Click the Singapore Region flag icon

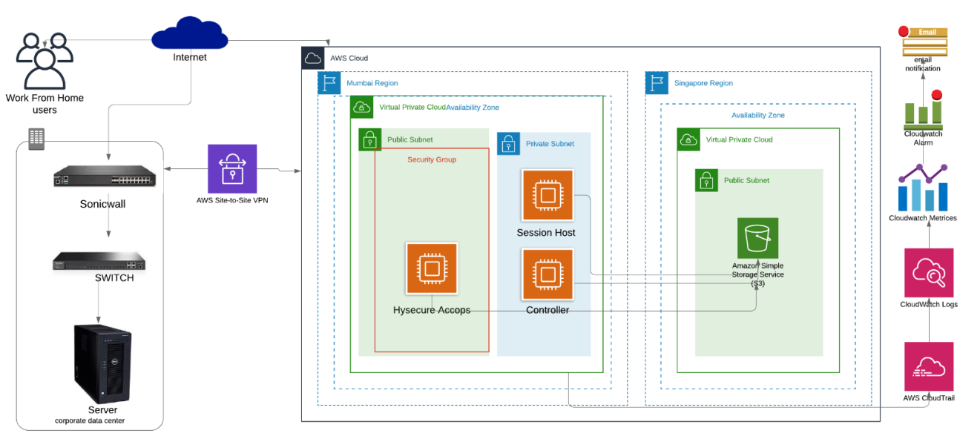(x=657, y=83)
